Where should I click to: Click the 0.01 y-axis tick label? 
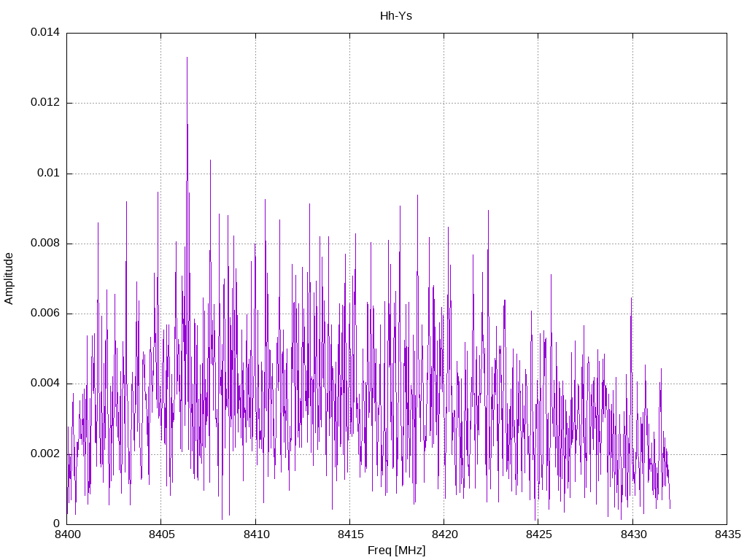(49, 172)
